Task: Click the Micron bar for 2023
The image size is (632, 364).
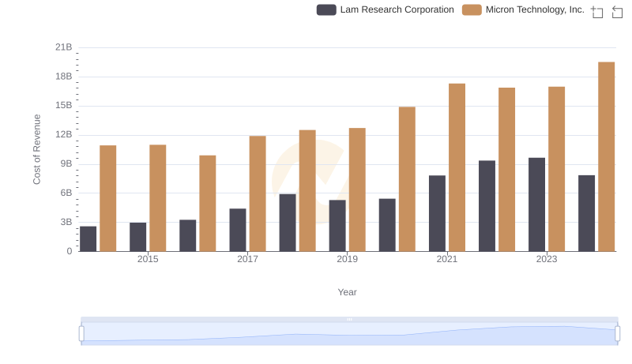Action: tap(556, 169)
